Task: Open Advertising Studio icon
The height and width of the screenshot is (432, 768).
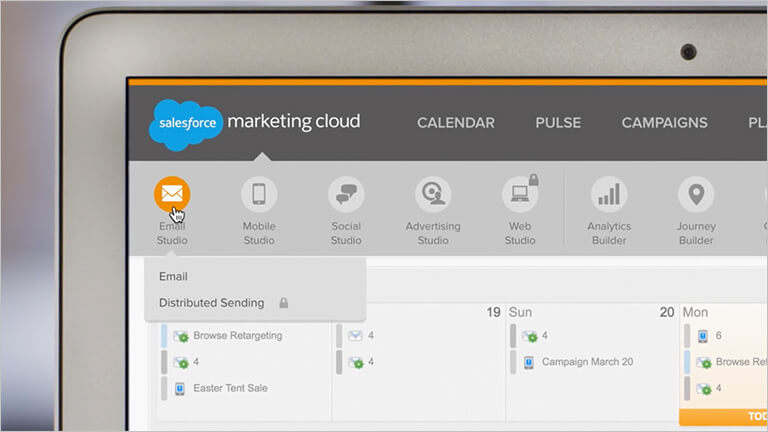Action: coord(433,194)
